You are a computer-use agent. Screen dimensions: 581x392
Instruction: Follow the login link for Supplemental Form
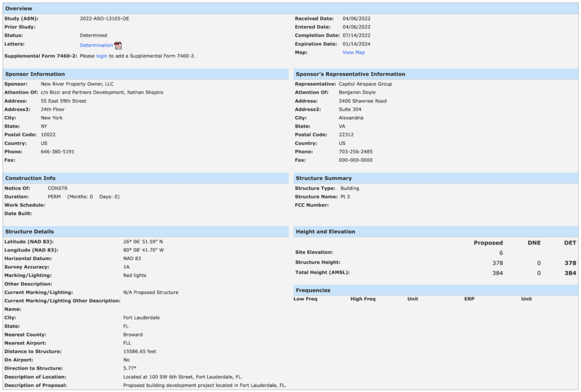[102, 56]
